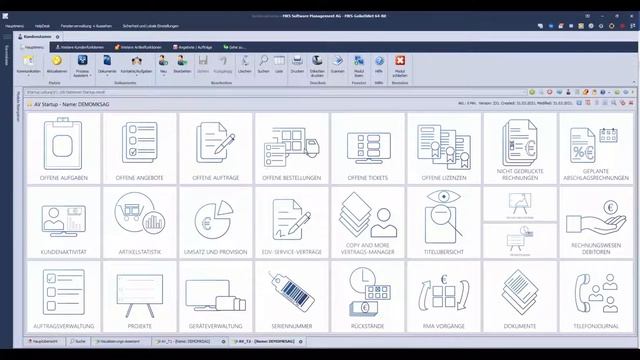Open Copy and More Vertrags-Manager tile
This screenshot has height=360, width=640.
(368, 223)
